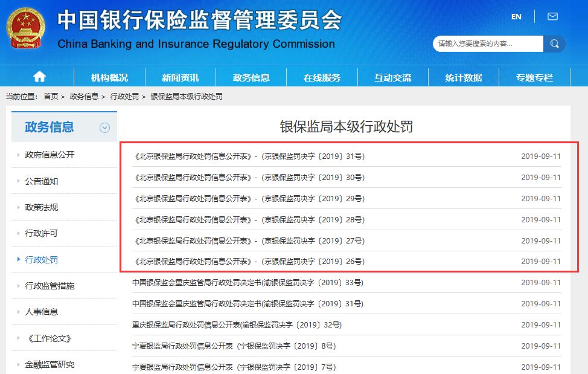Click 政务信息 in the breadcrumb
Viewport: 588px width, 374px height.
click(84, 97)
